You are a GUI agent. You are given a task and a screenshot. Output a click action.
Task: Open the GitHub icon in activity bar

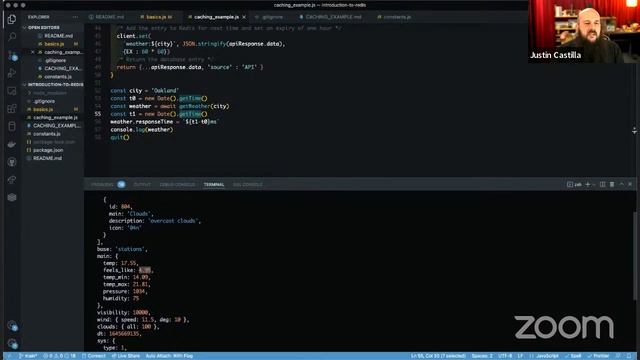coord(12,162)
